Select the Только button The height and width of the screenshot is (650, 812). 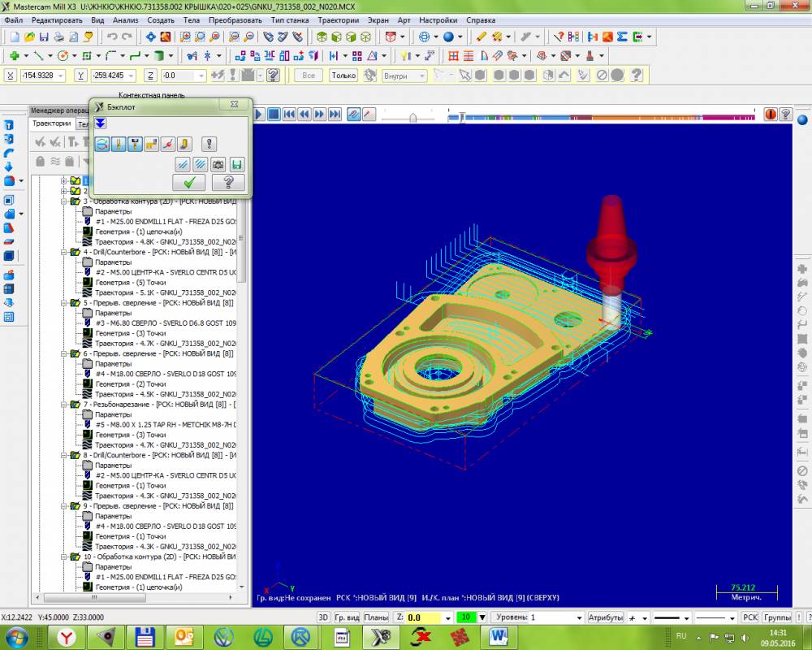click(343, 76)
